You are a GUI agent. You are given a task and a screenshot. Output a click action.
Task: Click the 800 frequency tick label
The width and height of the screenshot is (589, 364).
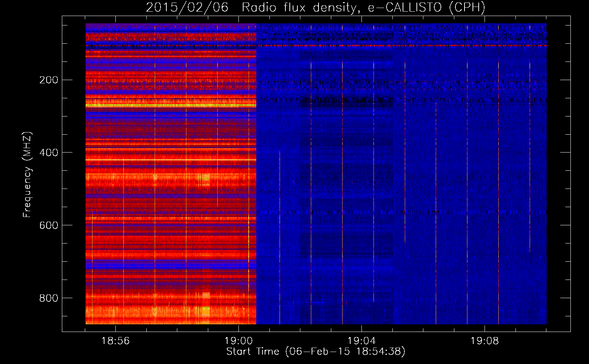click(x=49, y=298)
